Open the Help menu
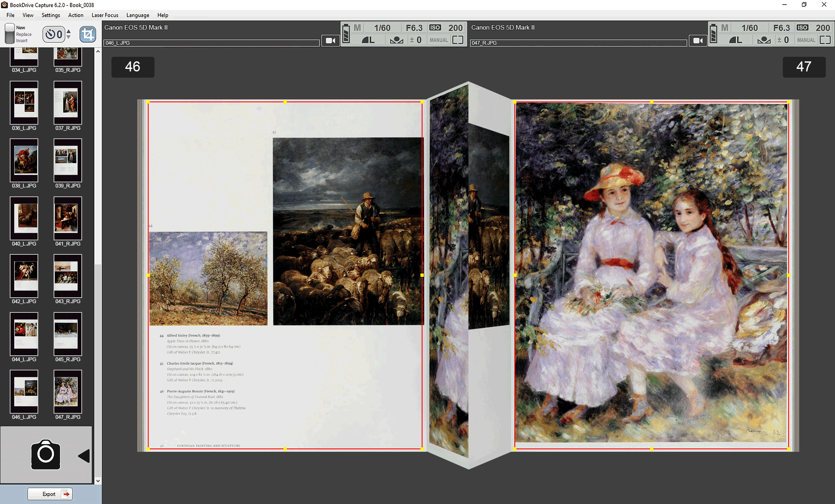The width and height of the screenshot is (835, 504). (163, 15)
